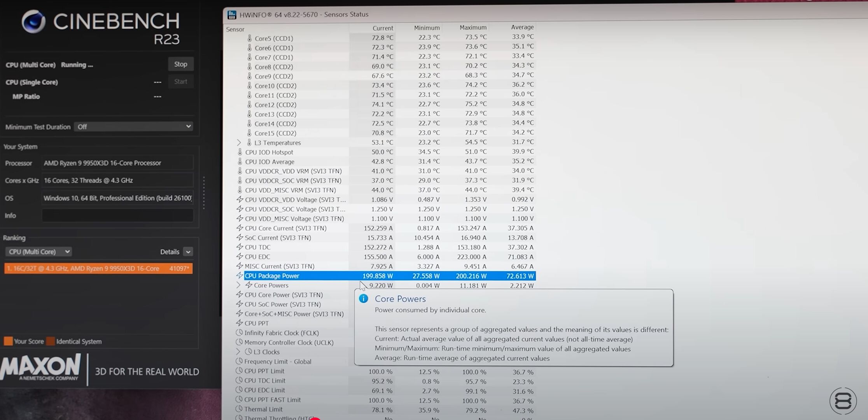Click thermometer icon beside Core12 (CCD2)
The width and height of the screenshot is (868, 420).
[249, 104]
